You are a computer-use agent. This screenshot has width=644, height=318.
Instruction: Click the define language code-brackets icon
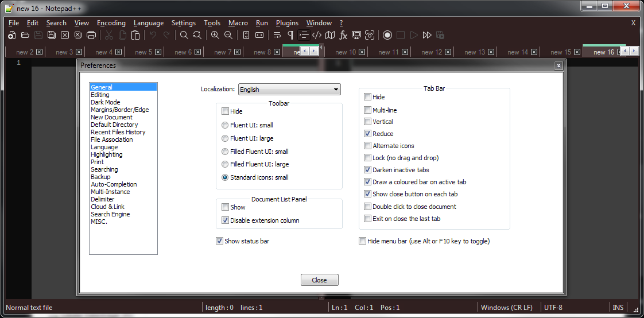click(317, 35)
